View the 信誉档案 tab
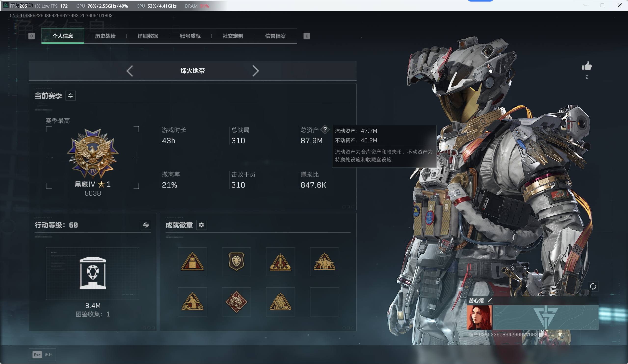Image resolution: width=628 pixels, height=364 pixels. (x=275, y=36)
